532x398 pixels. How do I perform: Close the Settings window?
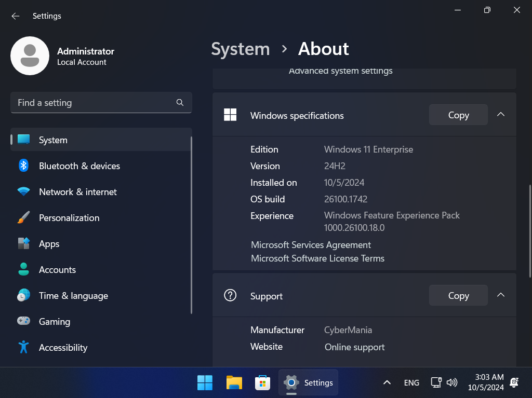point(517,10)
